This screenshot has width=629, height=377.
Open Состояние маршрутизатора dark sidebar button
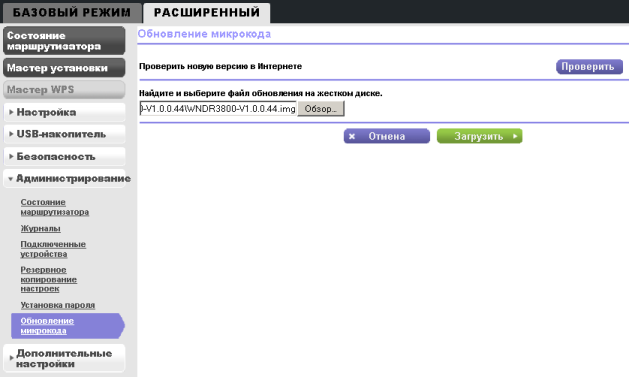tap(64, 41)
